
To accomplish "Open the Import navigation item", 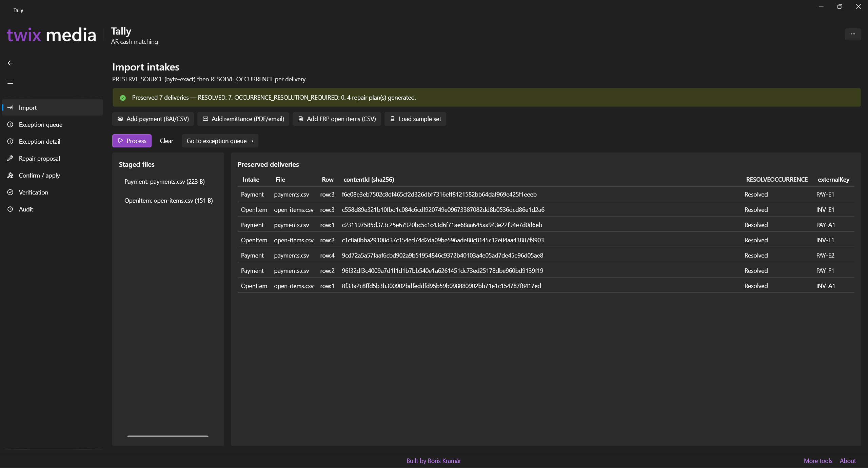I will tap(53, 107).
